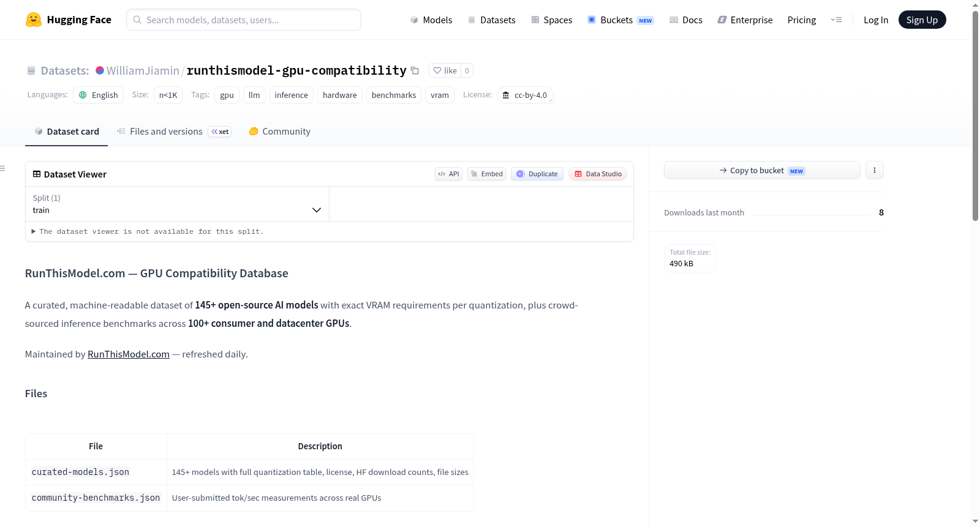This screenshot has width=980, height=527.
Task: Open the cc-by-4.0 license tag
Action: tap(525, 95)
